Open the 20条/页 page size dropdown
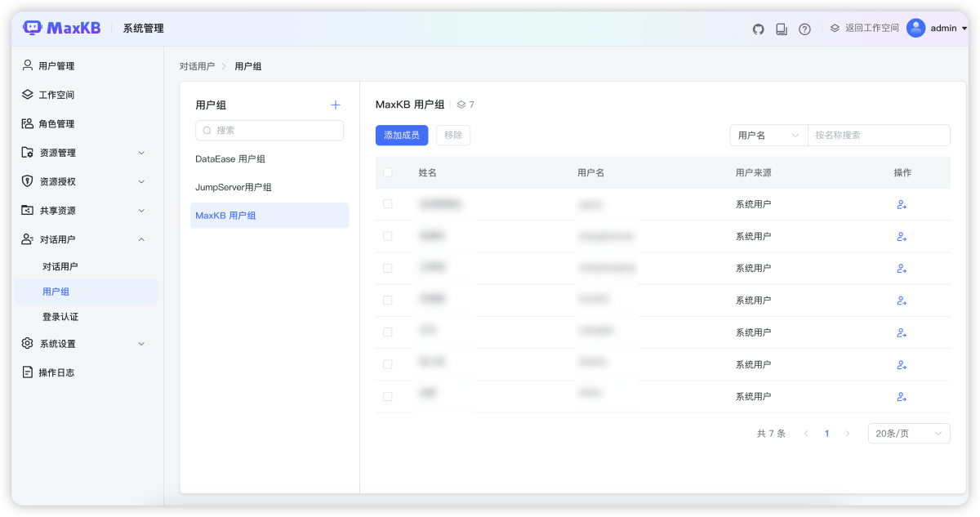The image size is (980, 517). point(908,433)
